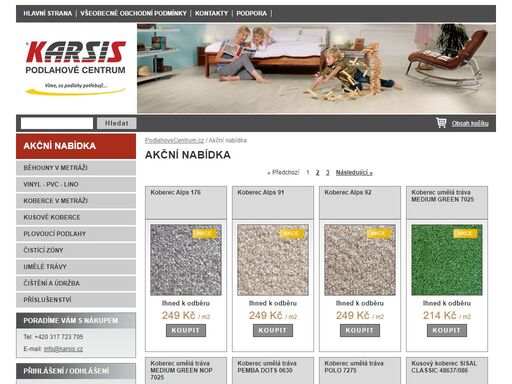Open Kontakty in the top menu
Viewport: 512px width, 384px height.
(211, 14)
